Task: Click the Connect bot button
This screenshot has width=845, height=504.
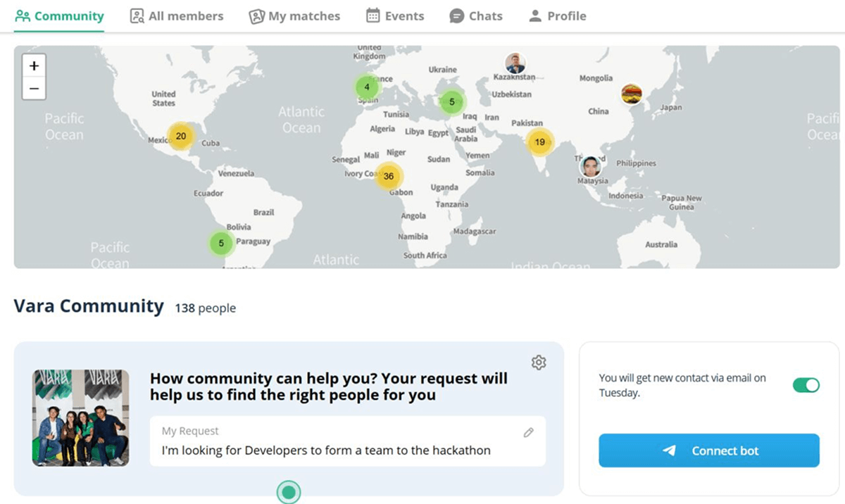Action: click(709, 451)
